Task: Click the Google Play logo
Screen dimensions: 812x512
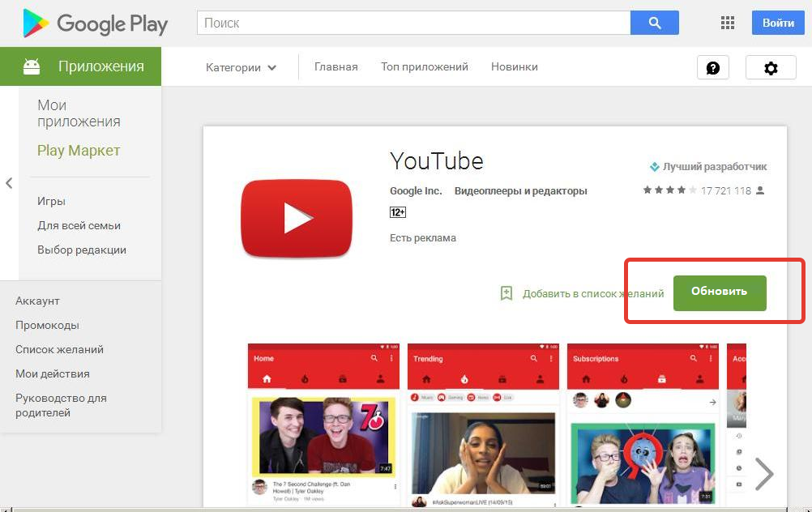Action: (95, 23)
